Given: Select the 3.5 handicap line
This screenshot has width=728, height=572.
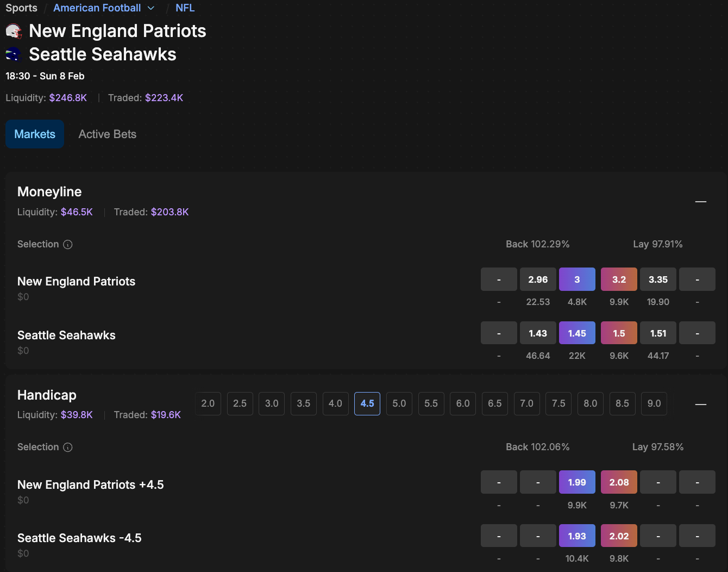Looking at the screenshot, I should coord(304,403).
